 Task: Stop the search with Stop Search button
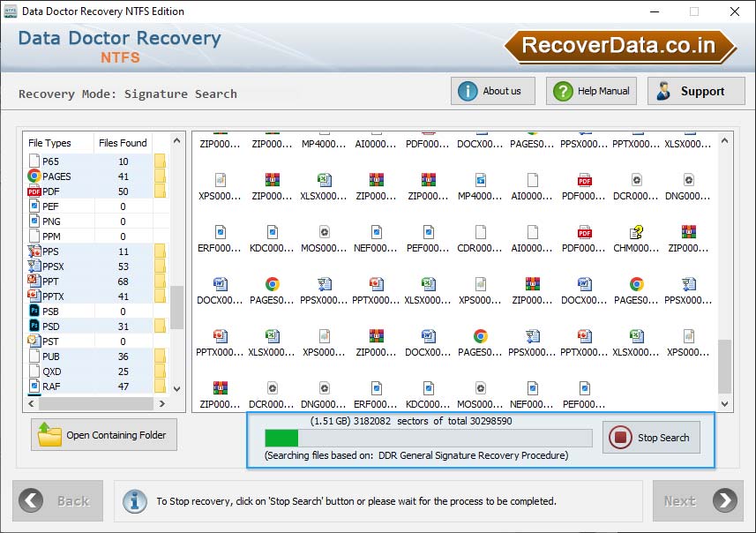(651, 438)
